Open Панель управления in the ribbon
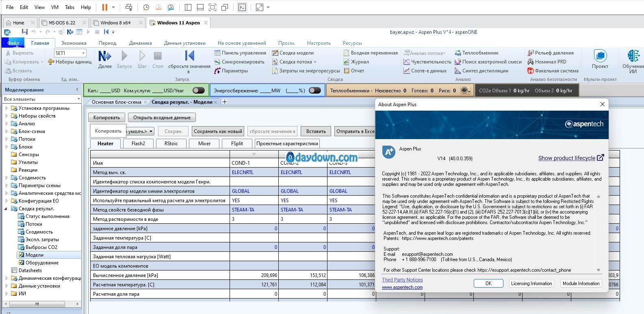The width and height of the screenshot is (644, 314). coord(240,53)
